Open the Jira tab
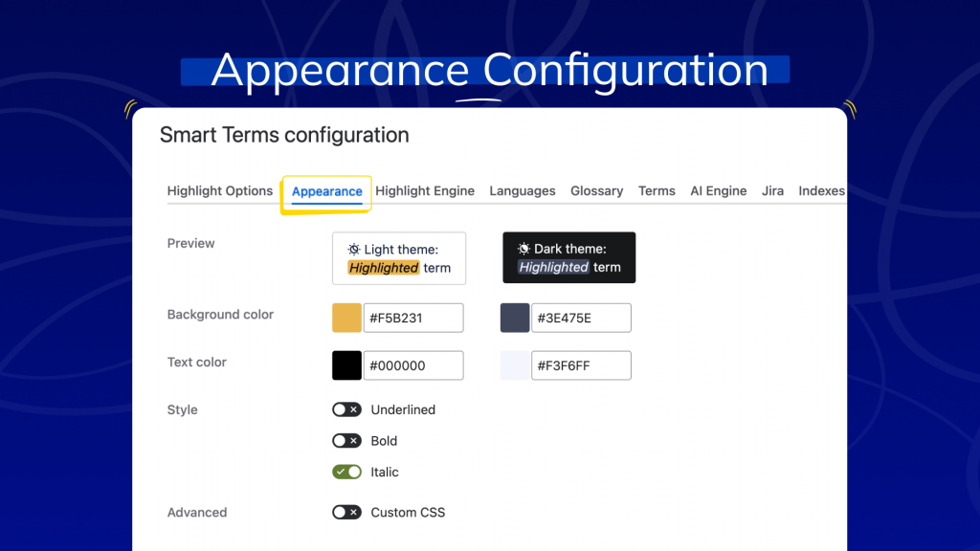 point(772,191)
